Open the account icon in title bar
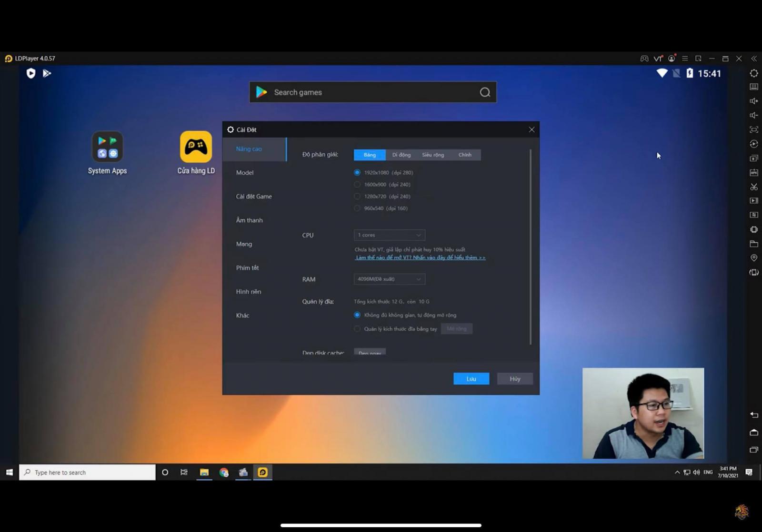 [672, 59]
